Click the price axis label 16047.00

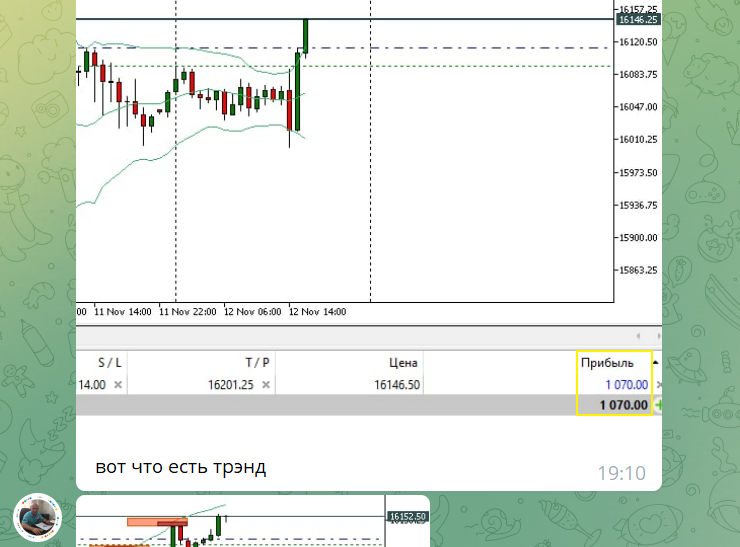coord(638,107)
